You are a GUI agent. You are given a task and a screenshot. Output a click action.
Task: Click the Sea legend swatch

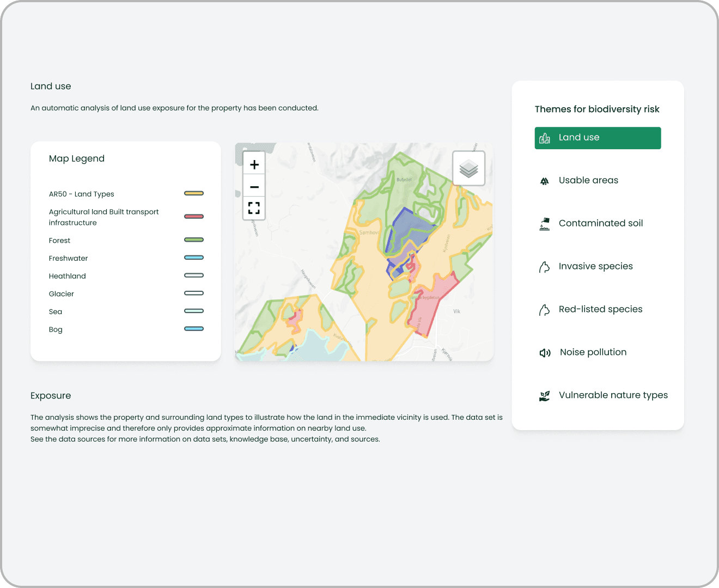194,311
